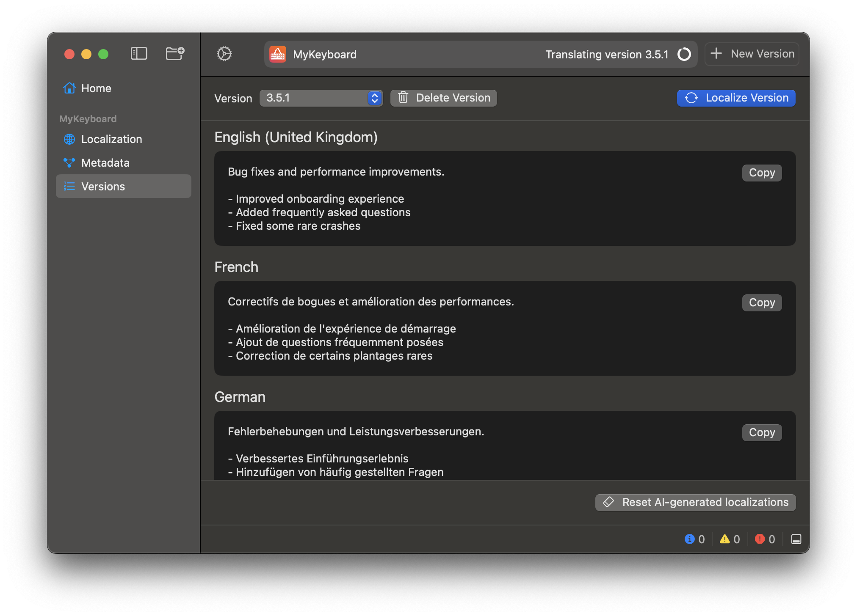The height and width of the screenshot is (616, 857).
Task: Click the Localize Version button
Action: click(736, 98)
